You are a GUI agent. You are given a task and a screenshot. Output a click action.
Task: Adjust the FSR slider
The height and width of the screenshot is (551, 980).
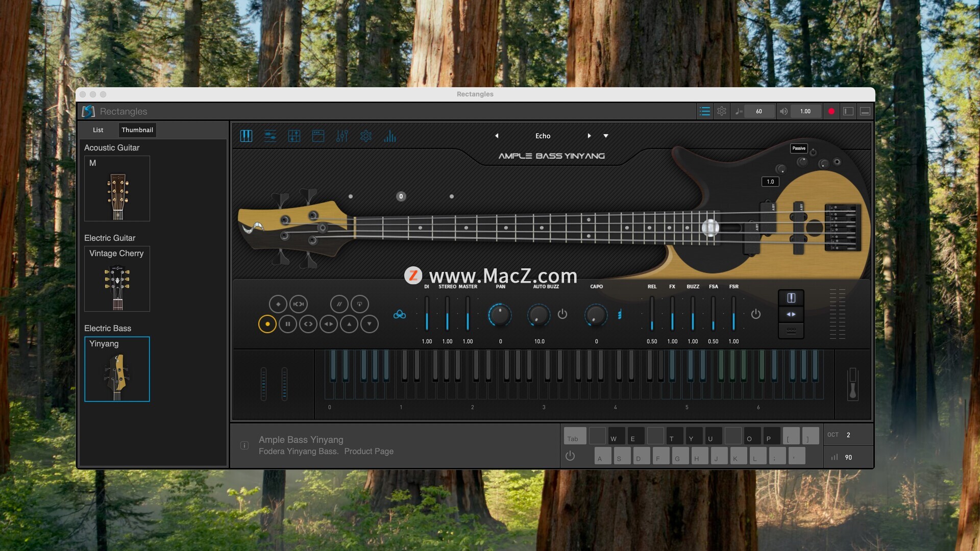[733, 314]
